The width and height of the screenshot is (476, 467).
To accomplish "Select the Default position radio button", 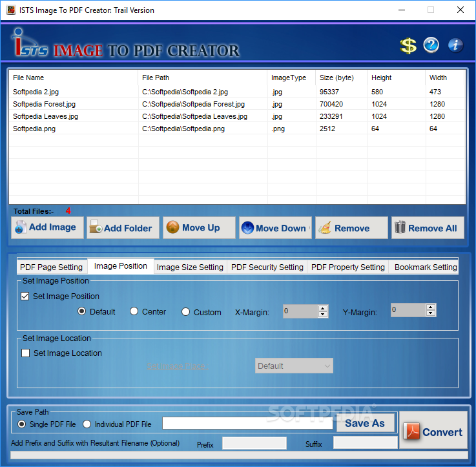I will point(81,311).
